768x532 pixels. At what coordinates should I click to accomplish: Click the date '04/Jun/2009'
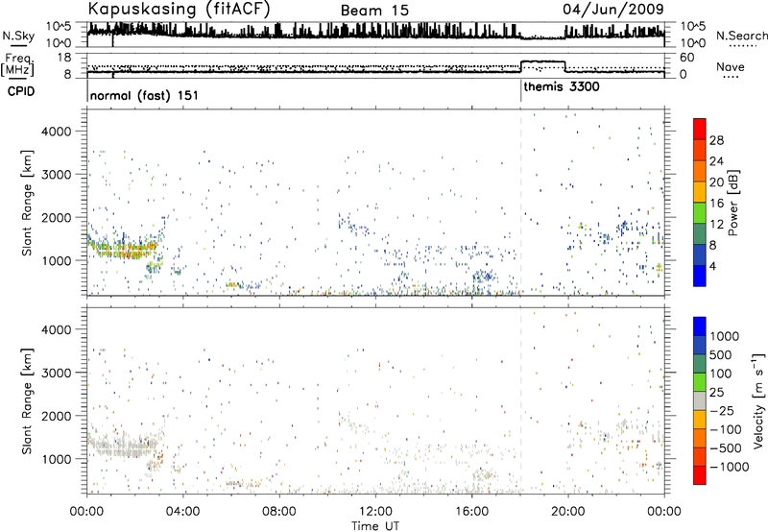tap(613, 10)
